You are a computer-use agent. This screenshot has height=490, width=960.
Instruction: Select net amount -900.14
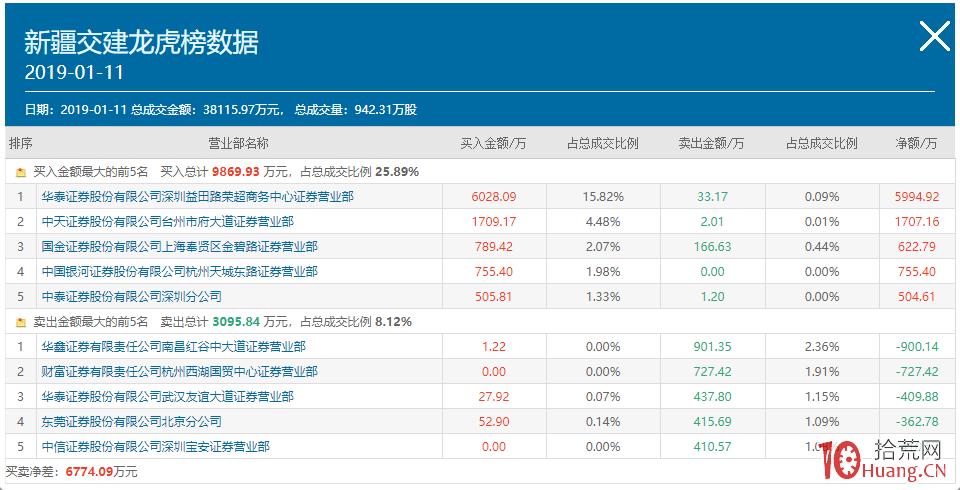(x=916, y=347)
